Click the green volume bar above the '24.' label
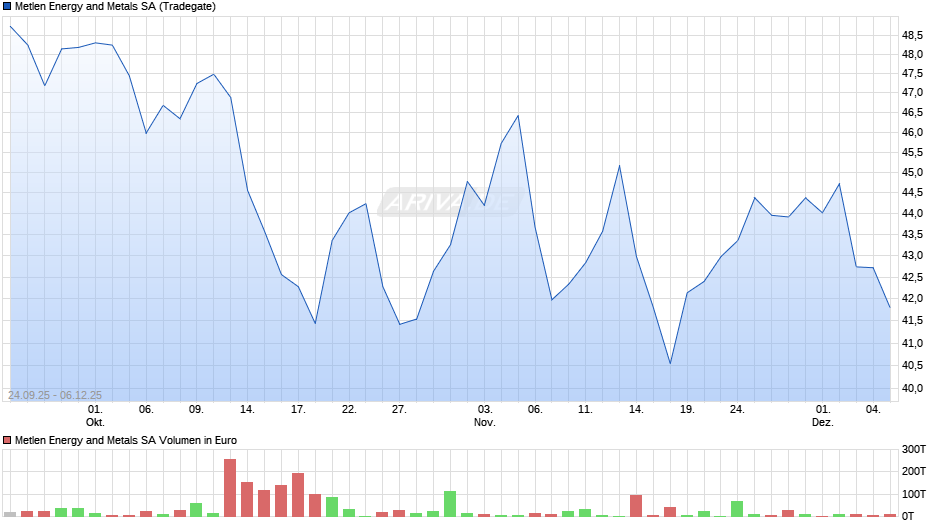Screen dimensions: 940x526 (737, 509)
